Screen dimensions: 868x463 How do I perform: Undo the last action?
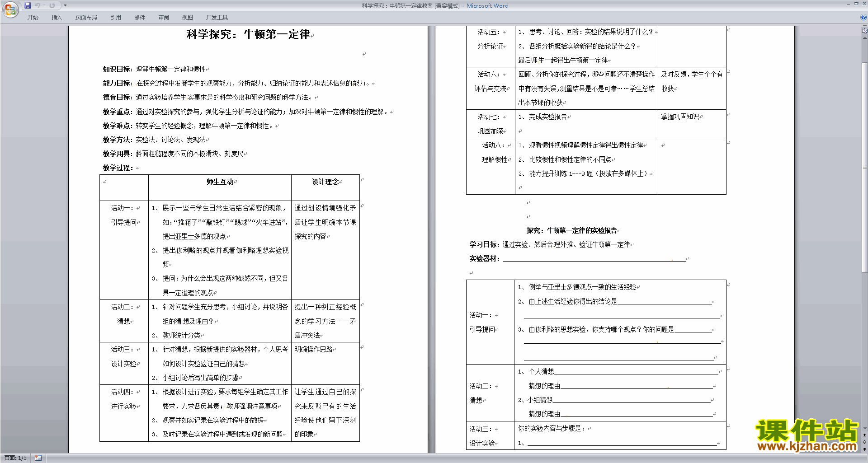pyautogui.click(x=38, y=5)
